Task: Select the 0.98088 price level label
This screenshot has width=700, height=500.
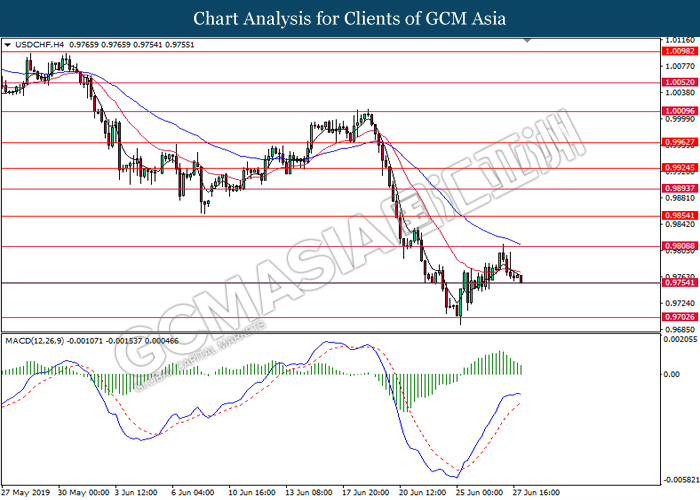Action: point(680,246)
